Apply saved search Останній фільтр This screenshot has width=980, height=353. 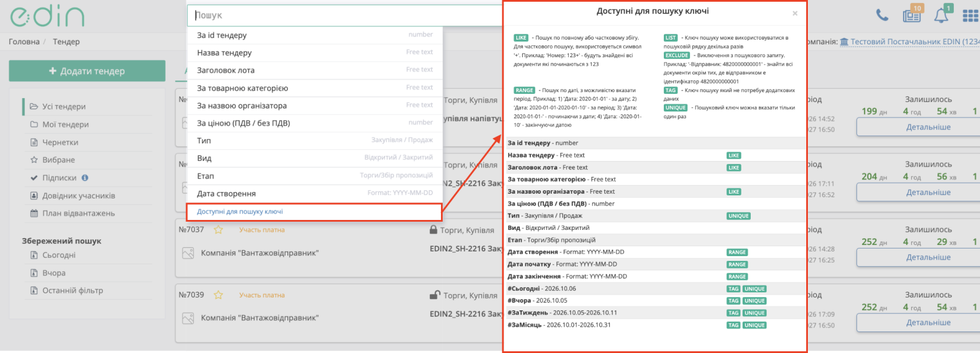72,291
